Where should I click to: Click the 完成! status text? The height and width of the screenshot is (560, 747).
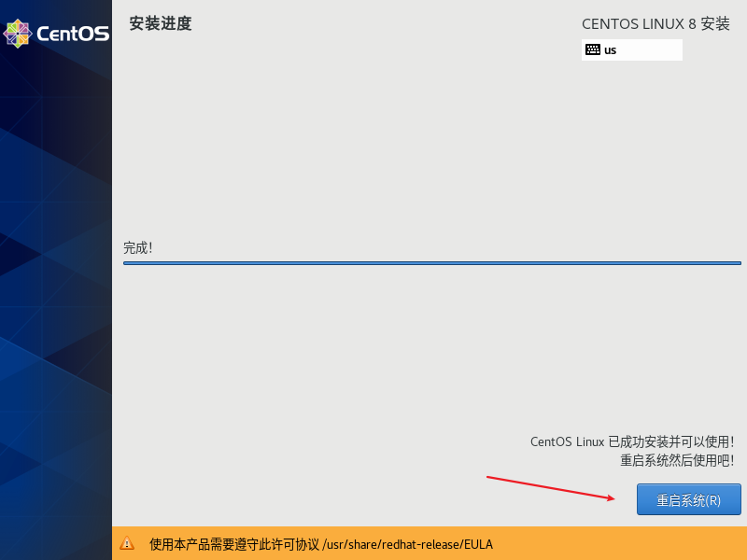point(137,247)
